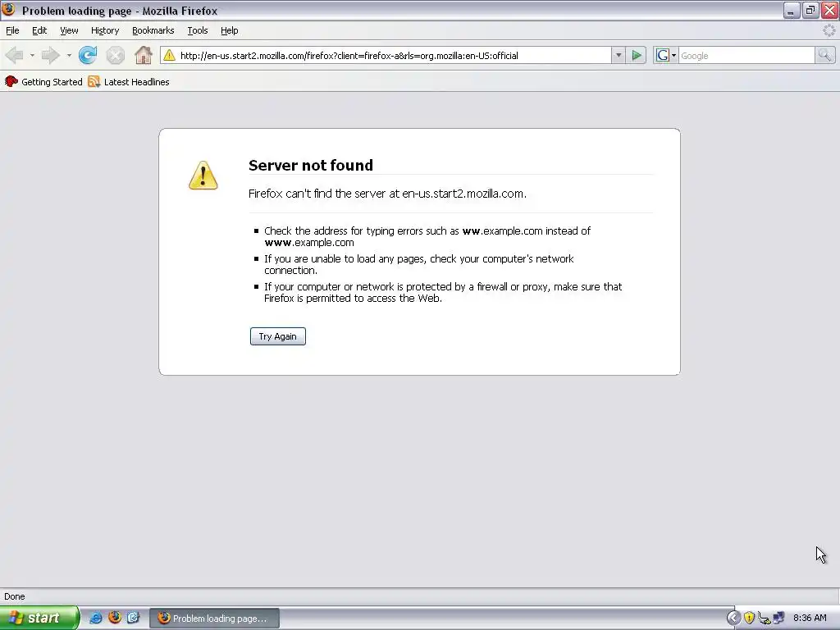The height and width of the screenshot is (630, 840).
Task: Click the network connection tray icon
Action: point(778,619)
